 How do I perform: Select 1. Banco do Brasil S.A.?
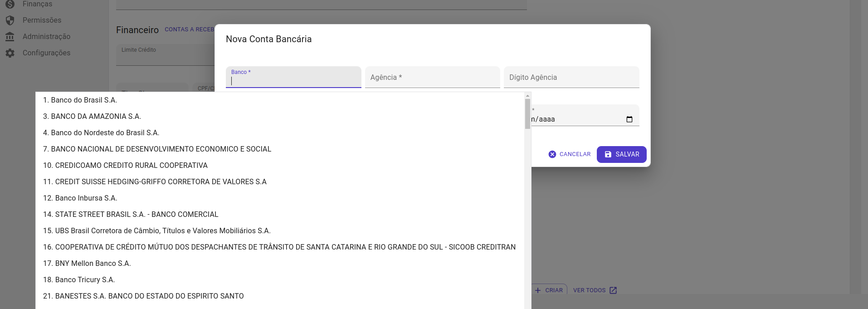tap(280, 100)
